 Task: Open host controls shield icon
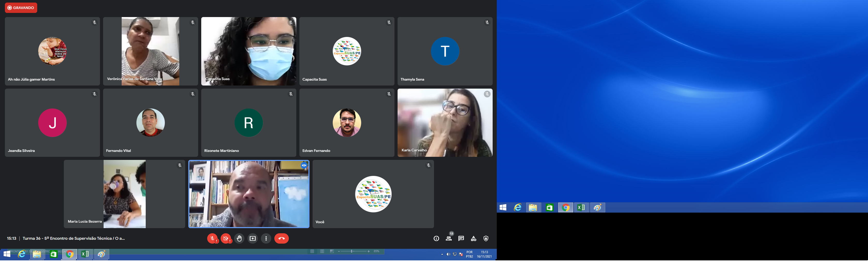pos(486,238)
